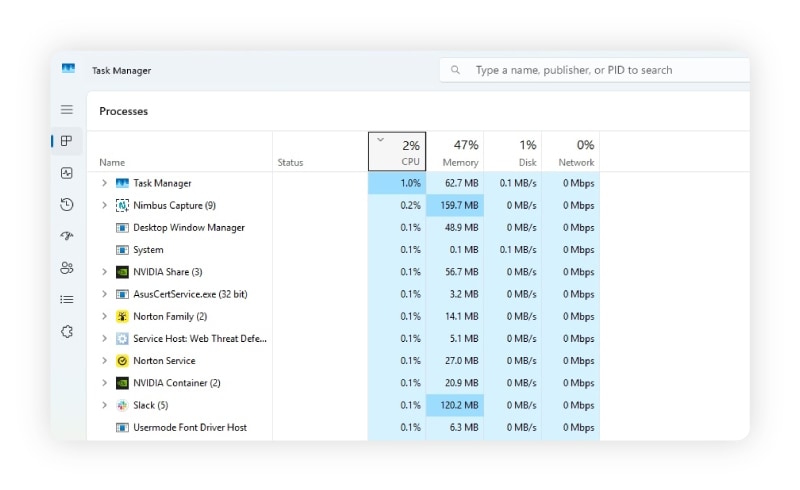
Task: Click the Name column header
Action: point(112,162)
